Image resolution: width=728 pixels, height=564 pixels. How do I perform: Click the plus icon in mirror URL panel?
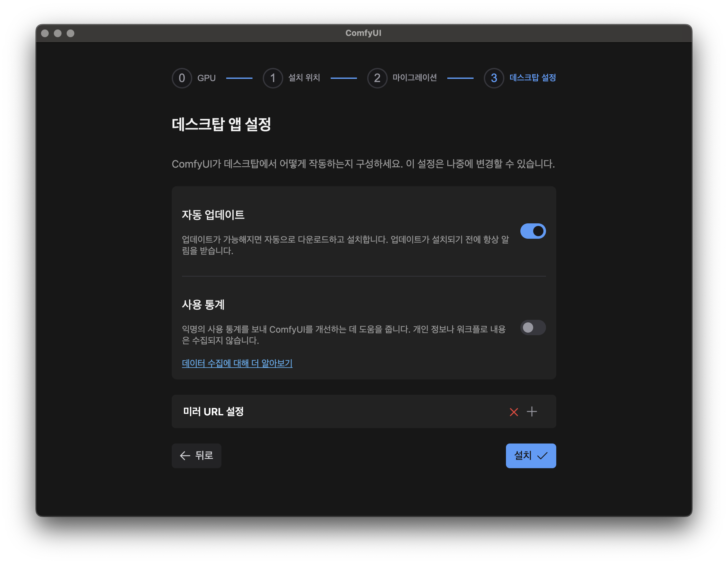[532, 412]
